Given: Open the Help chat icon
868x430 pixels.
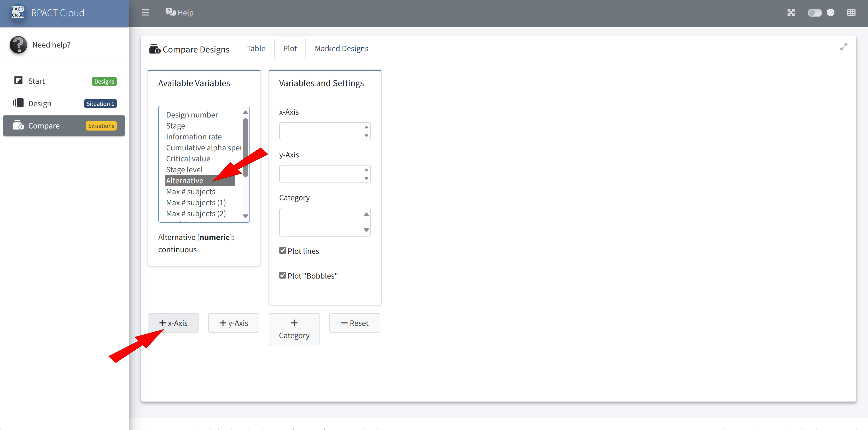Looking at the screenshot, I should [170, 13].
